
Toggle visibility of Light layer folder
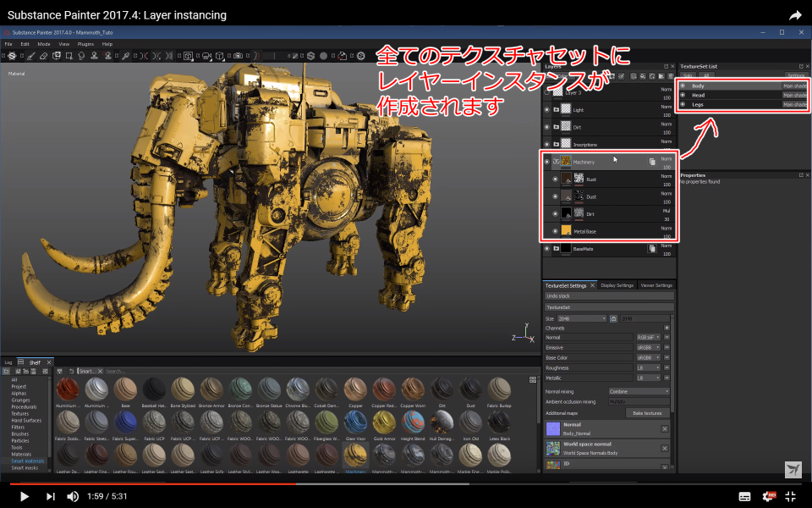pos(547,110)
